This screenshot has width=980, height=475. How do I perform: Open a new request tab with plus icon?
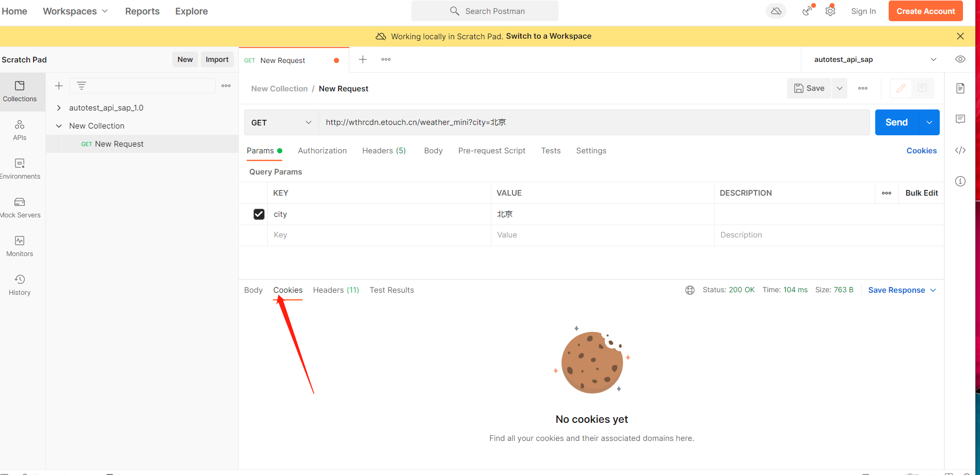pyautogui.click(x=363, y=59)
